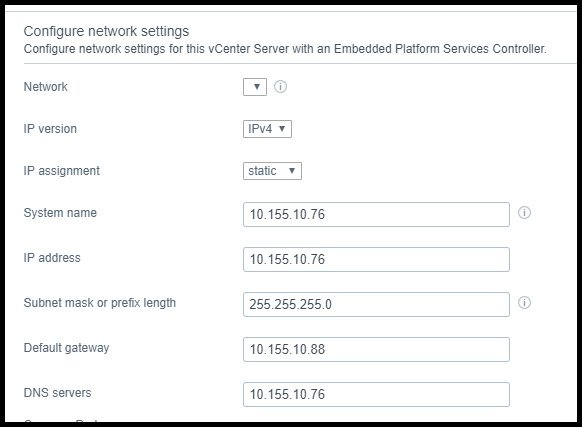This screenshot has height=427, width=582.
Task: Open the Network dropdown
Action: [255, 87]
